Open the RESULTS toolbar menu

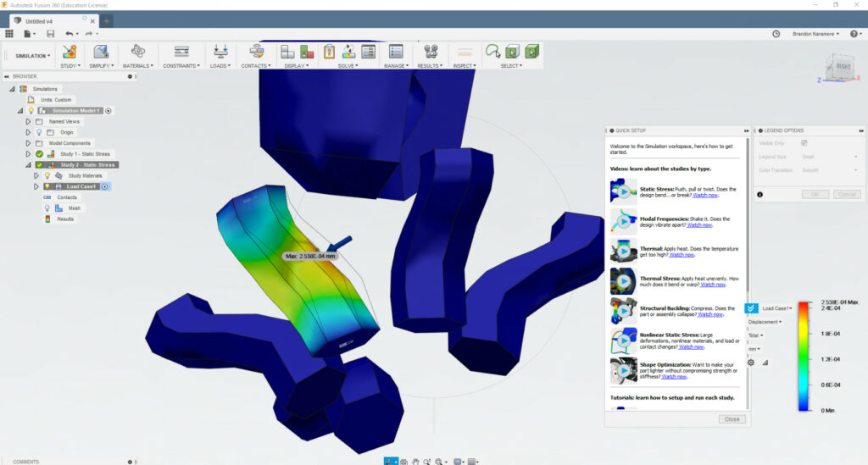430,66
